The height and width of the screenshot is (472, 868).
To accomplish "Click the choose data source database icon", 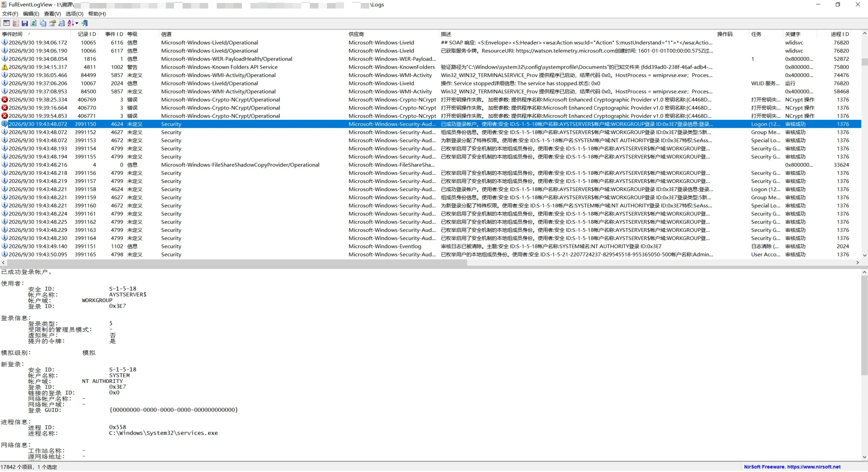I will pyautogui.click(x=16, y=23).
